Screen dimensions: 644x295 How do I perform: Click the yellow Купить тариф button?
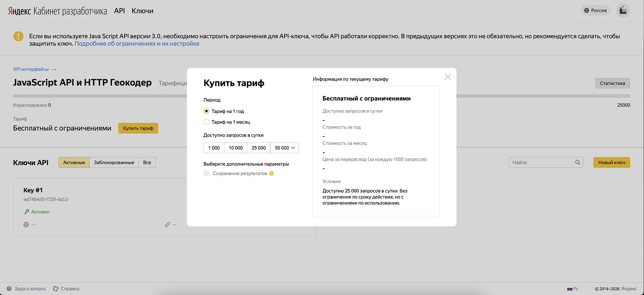pyautogui.click(x=138, y=128)
